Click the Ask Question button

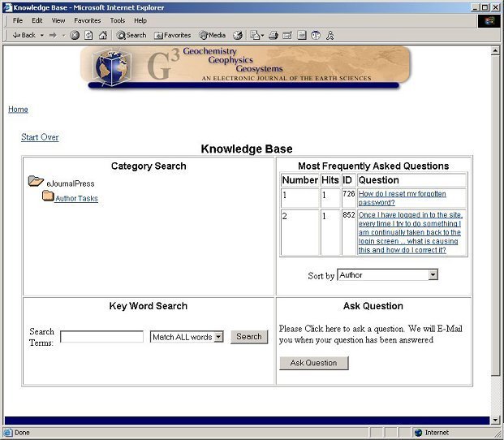point(313,363)
